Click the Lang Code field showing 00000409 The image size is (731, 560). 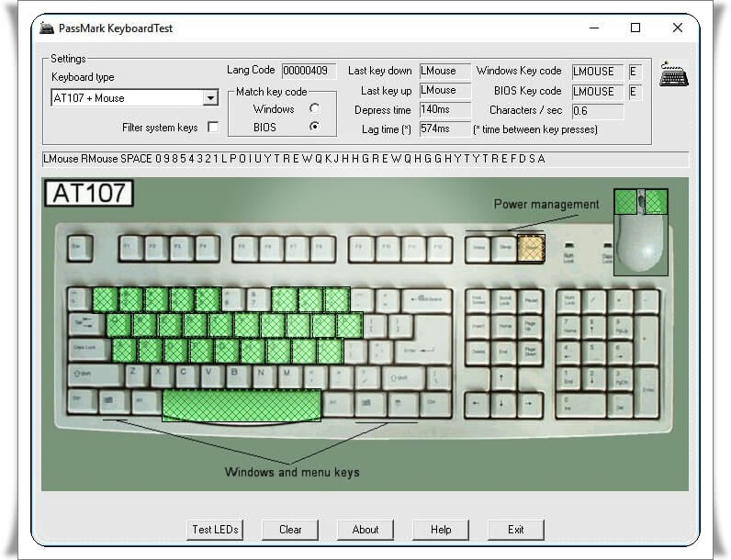point(309,71)
